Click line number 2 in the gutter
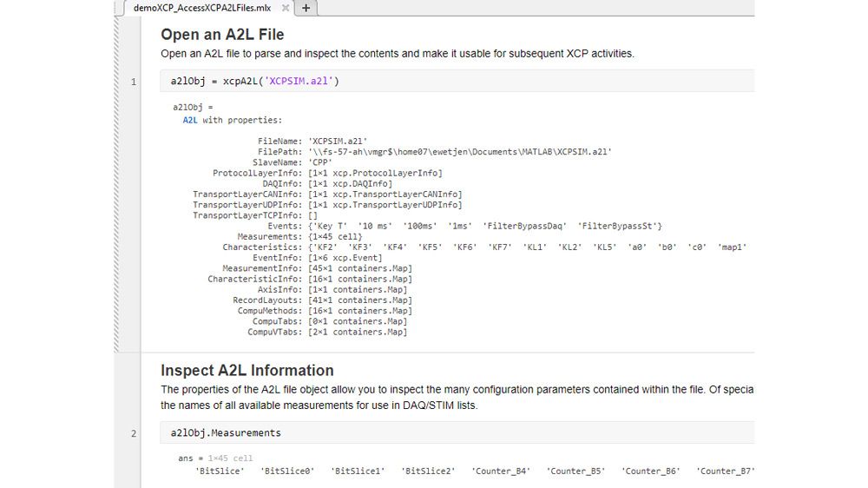 click(133, 432)
